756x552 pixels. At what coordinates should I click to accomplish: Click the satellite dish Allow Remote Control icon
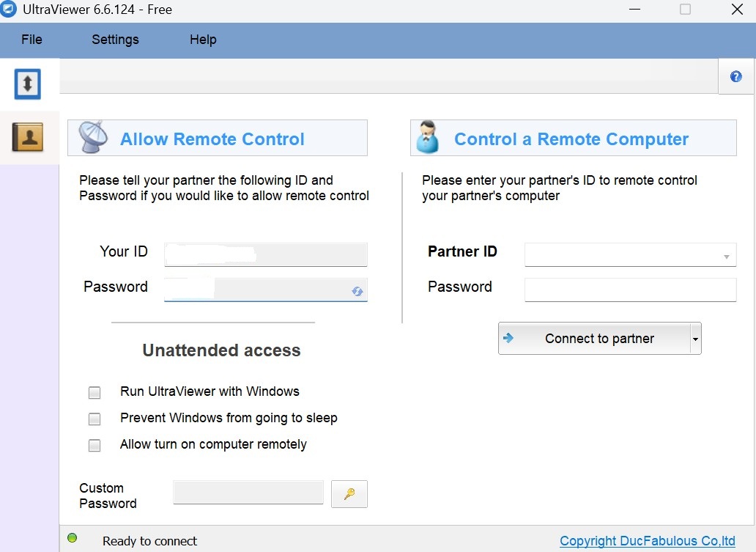(x=93, y=138)
